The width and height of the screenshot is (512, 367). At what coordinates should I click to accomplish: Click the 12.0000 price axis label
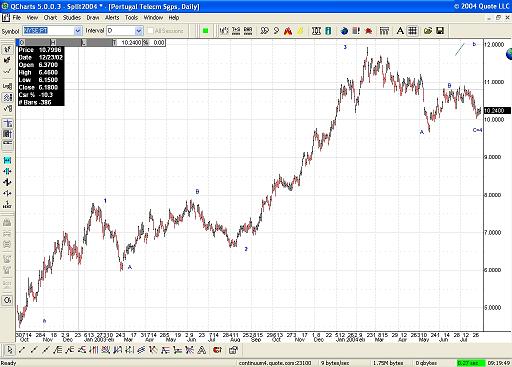click(x=494, y=45)
